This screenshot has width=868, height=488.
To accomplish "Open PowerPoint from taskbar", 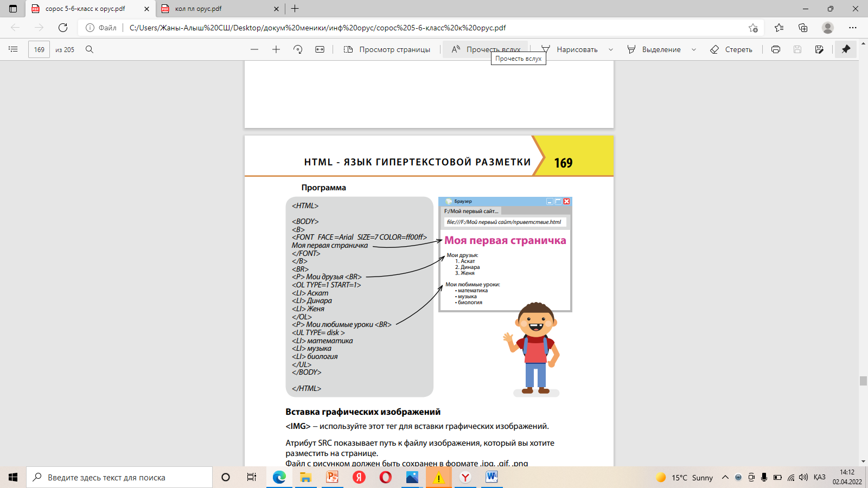I will pos(333,477).
